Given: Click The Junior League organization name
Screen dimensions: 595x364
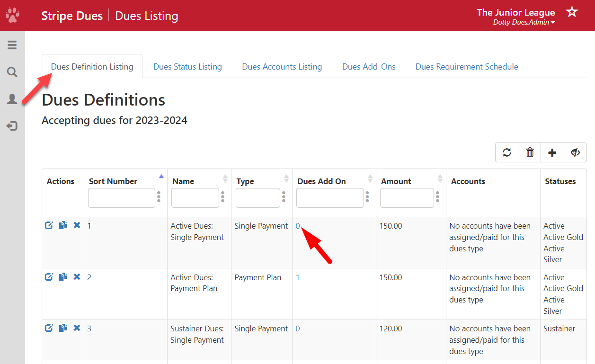Looking at the screenshot, I should (516, 12).
